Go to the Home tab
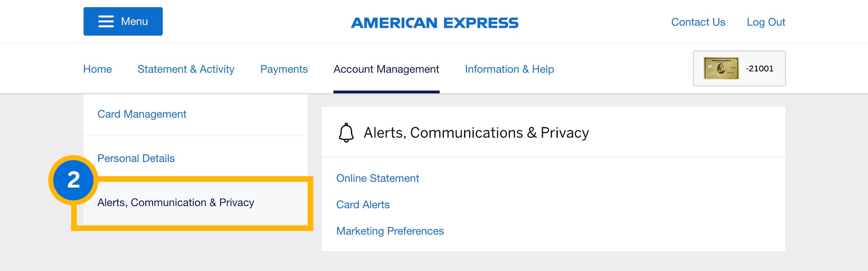 click(97, 69)
